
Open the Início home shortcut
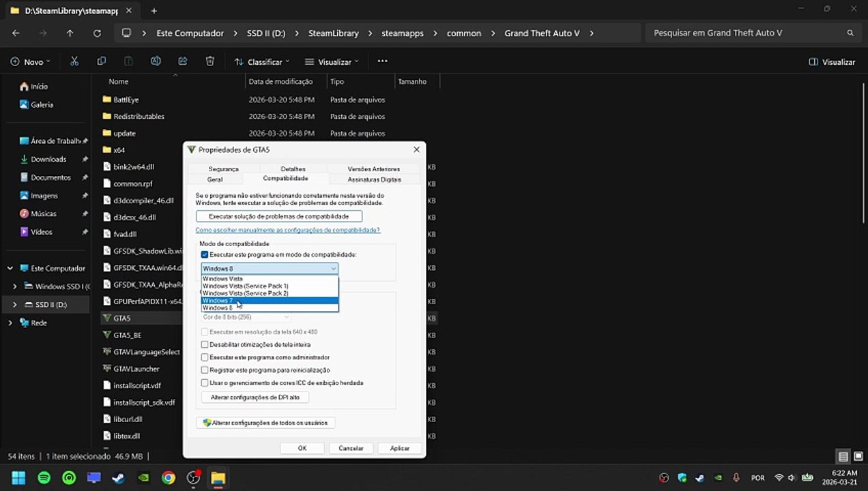(x=33, y=87)
